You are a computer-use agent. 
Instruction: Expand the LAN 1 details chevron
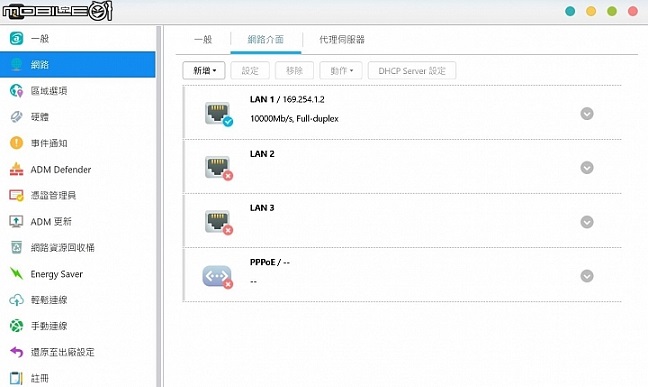tap(587, 114)
